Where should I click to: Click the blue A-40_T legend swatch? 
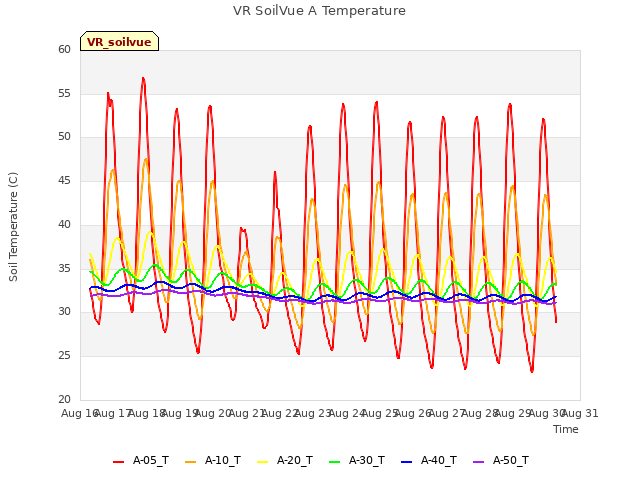[407, 462]
